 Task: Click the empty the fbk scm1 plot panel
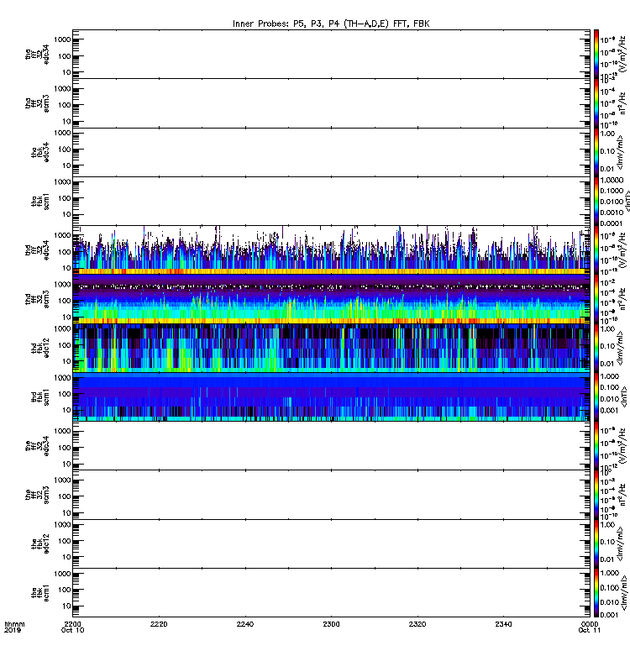coord(331,593)
